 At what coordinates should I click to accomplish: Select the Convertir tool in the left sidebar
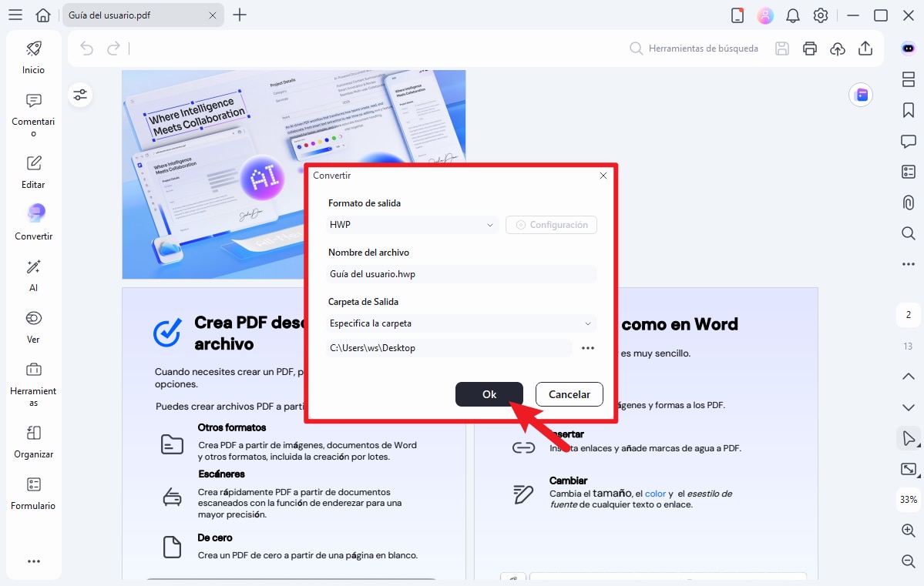tap(33, 221)
